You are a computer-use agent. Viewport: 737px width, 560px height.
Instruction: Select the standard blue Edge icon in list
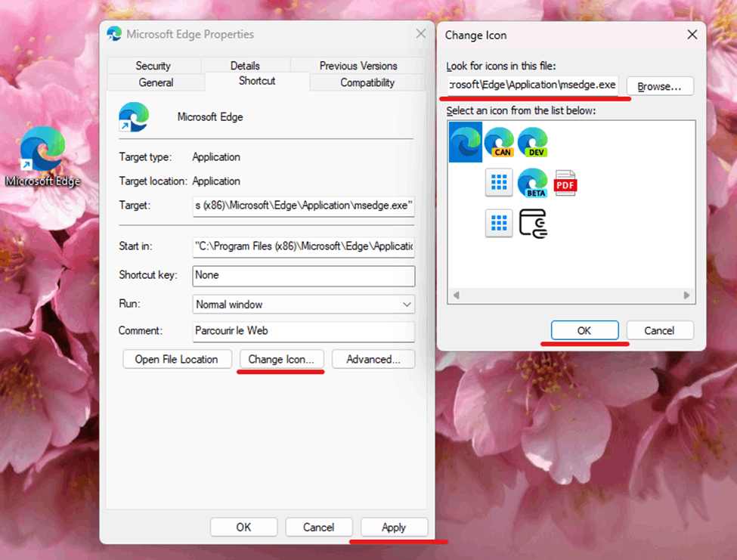(466, 142)
